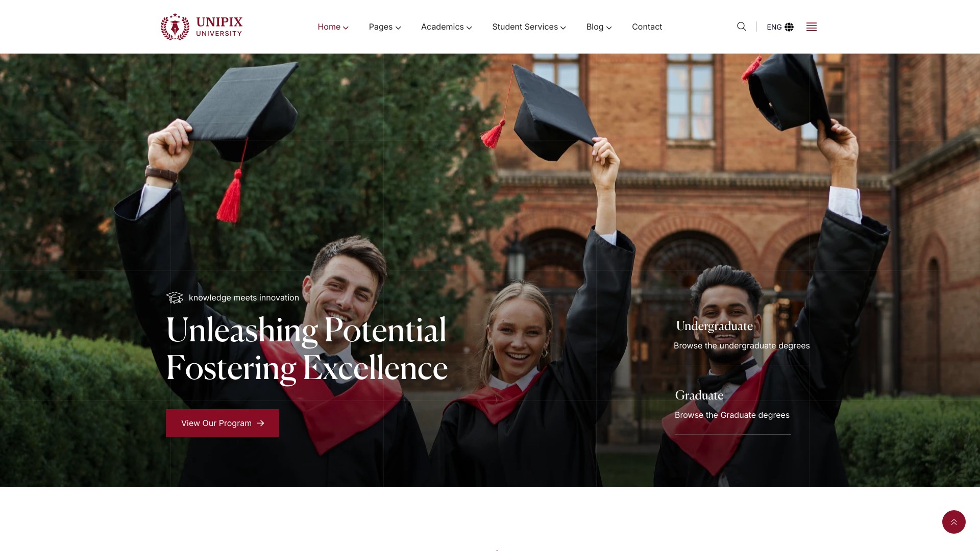Click the arrow in View Our Program

coord(260,423)
